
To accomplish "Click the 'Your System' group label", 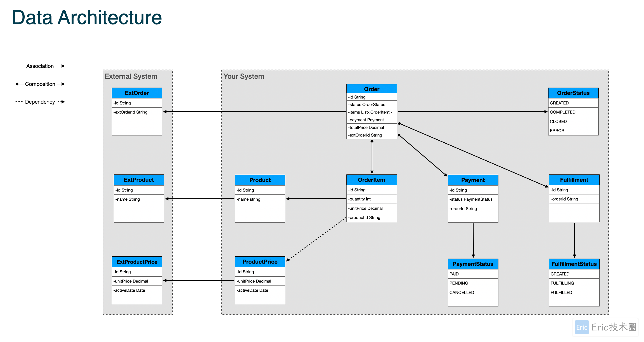I will point(244,76).
